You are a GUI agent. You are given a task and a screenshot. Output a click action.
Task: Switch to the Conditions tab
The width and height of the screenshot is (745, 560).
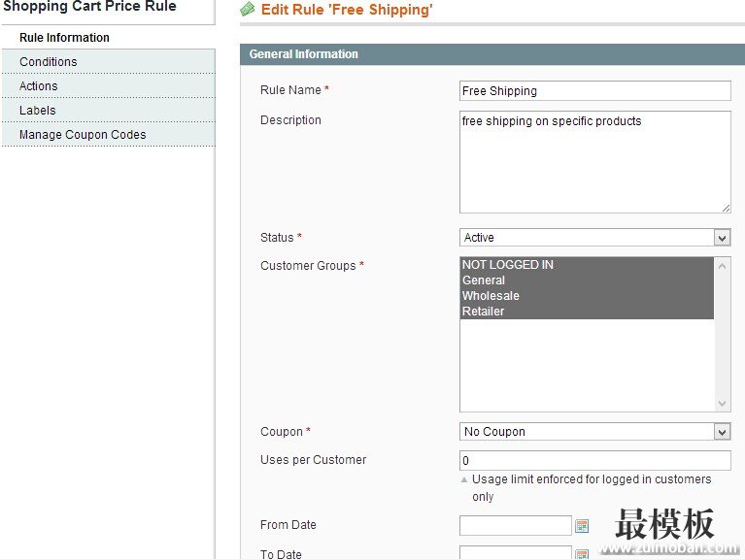pyautogui.click(x=49, y=62)
